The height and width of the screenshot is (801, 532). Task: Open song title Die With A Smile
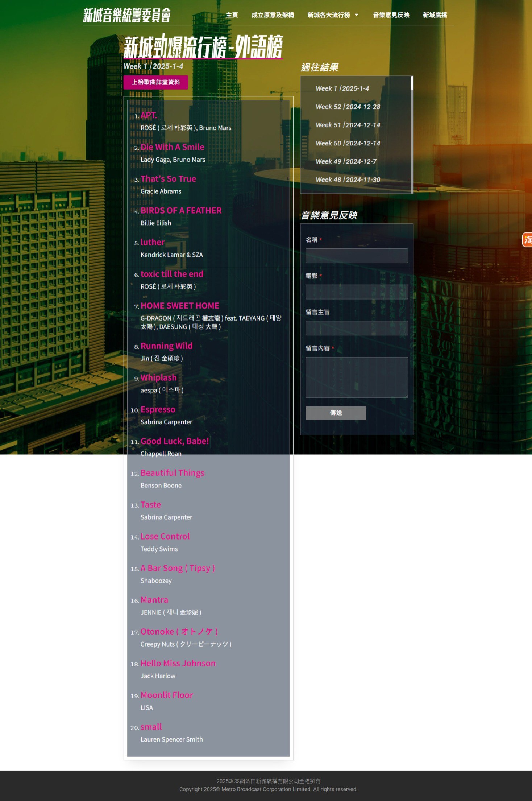[173, 147]
